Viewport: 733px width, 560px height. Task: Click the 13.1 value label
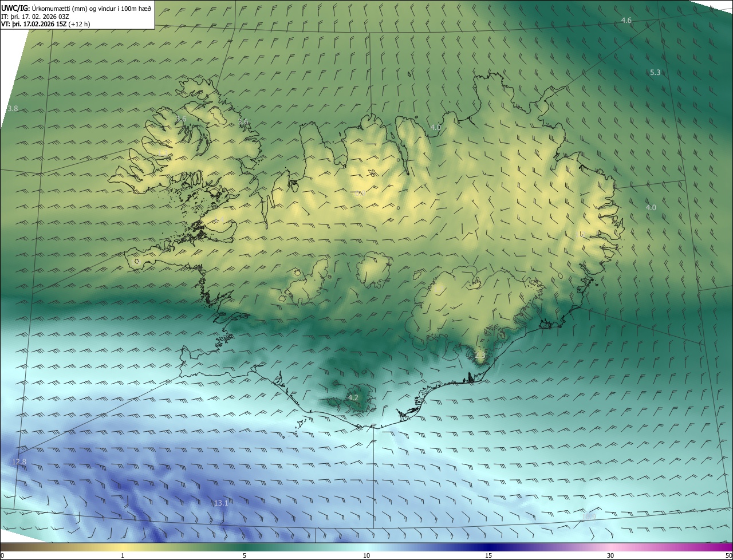tap(221, 503)
